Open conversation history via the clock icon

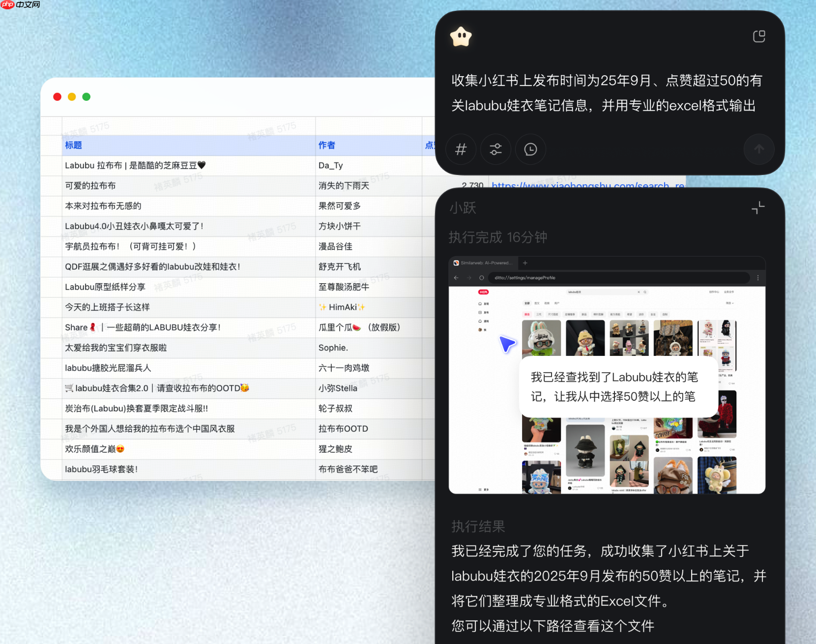[530, 149]
